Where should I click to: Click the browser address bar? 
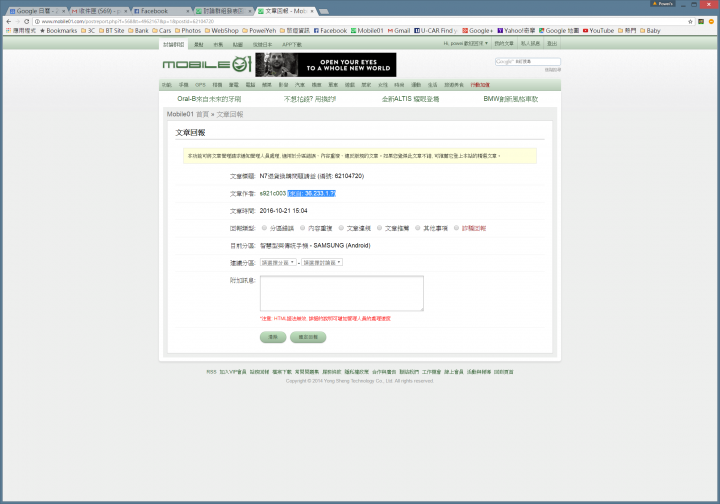358,22
